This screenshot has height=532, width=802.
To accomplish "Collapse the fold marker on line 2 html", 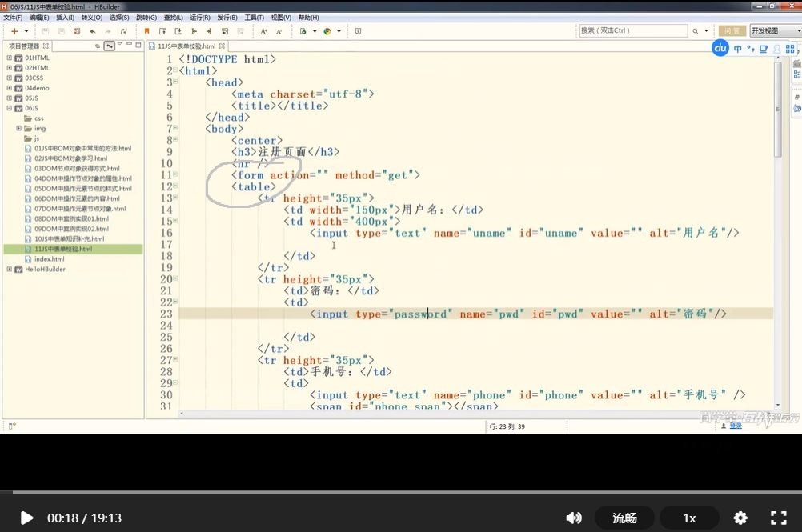I will point(175,70).
